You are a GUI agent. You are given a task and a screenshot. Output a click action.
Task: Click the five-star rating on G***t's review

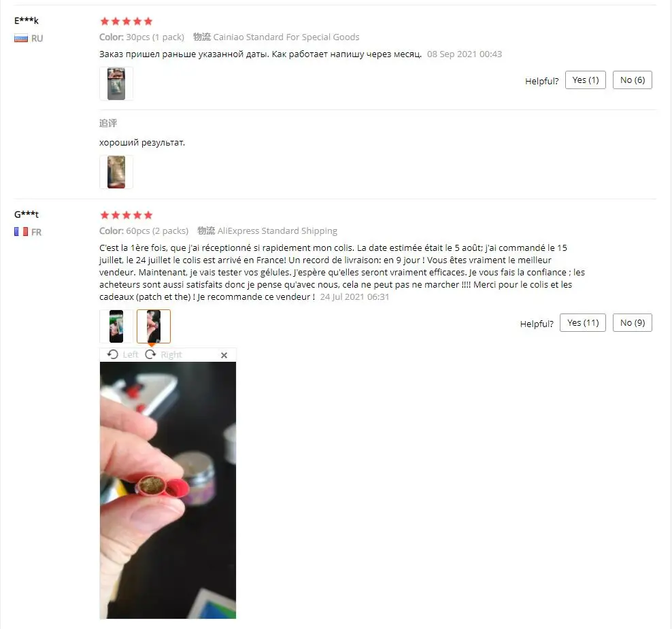pos(126,215)
